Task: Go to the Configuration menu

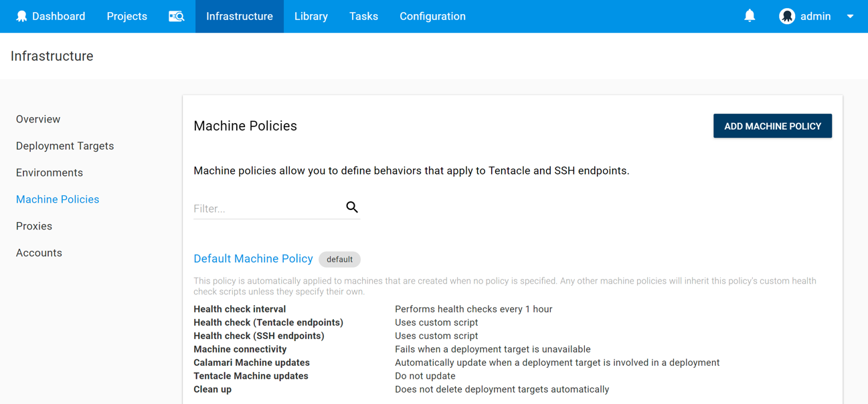Action: point(432,16)
